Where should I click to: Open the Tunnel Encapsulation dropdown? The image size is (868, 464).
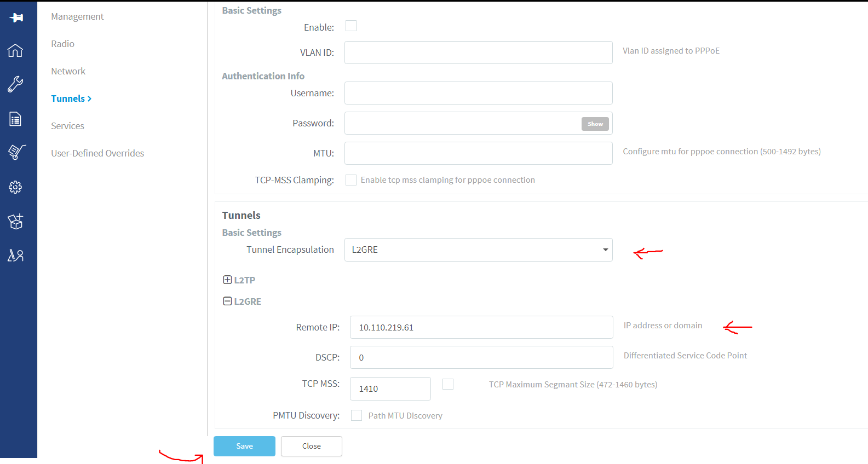[x=478, y=250]
